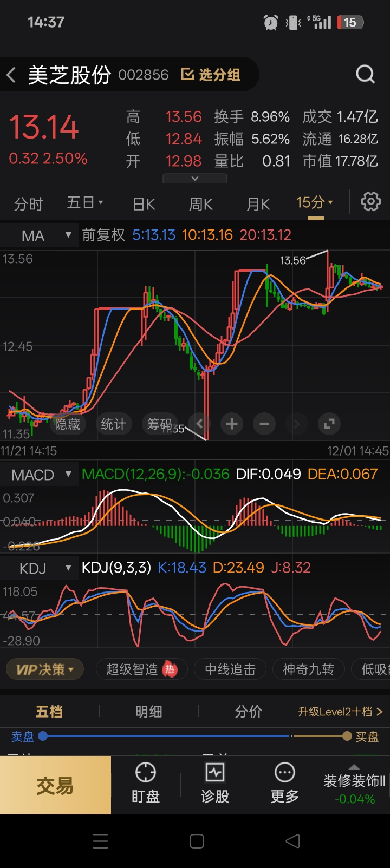Tap the KDJ(9,3,3) parameter label
The height and width of the screenshot is (868, 390).
[116, 568]
